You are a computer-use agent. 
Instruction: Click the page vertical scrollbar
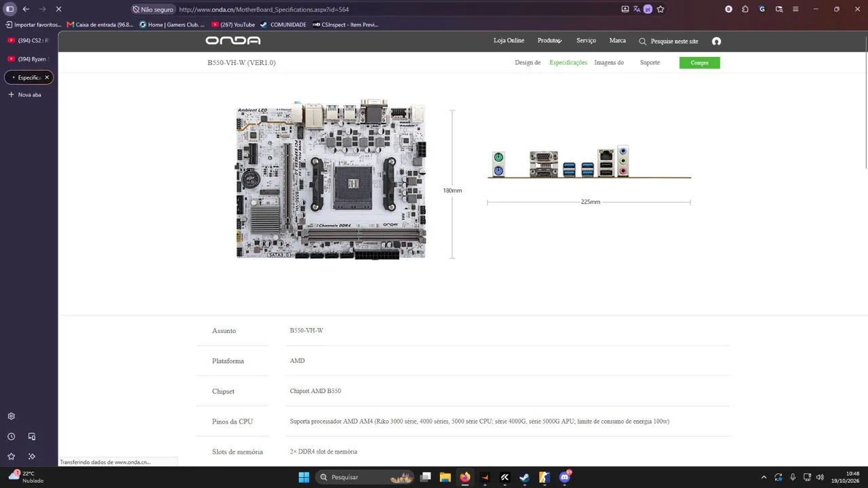(865, 102)
